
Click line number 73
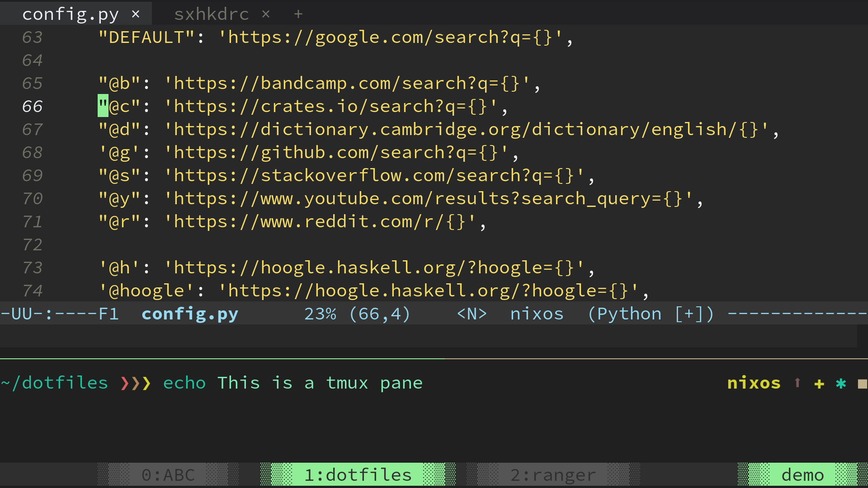[33, 267]
